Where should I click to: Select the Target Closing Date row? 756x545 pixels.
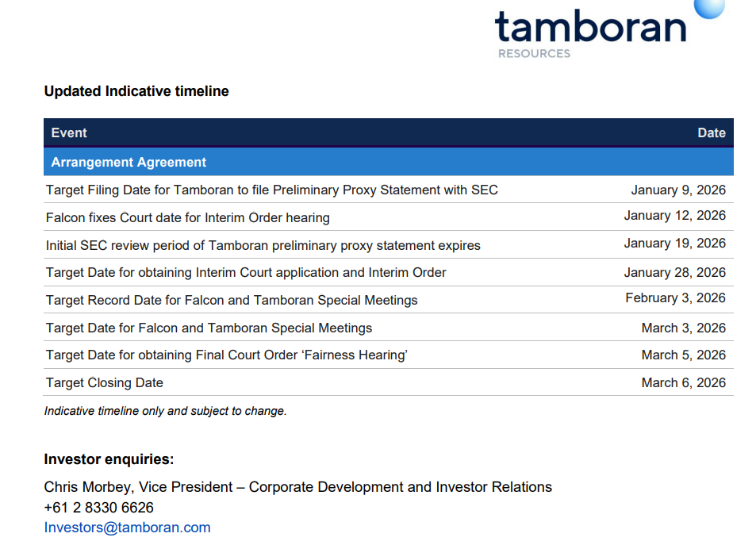[x=105, y=382]
